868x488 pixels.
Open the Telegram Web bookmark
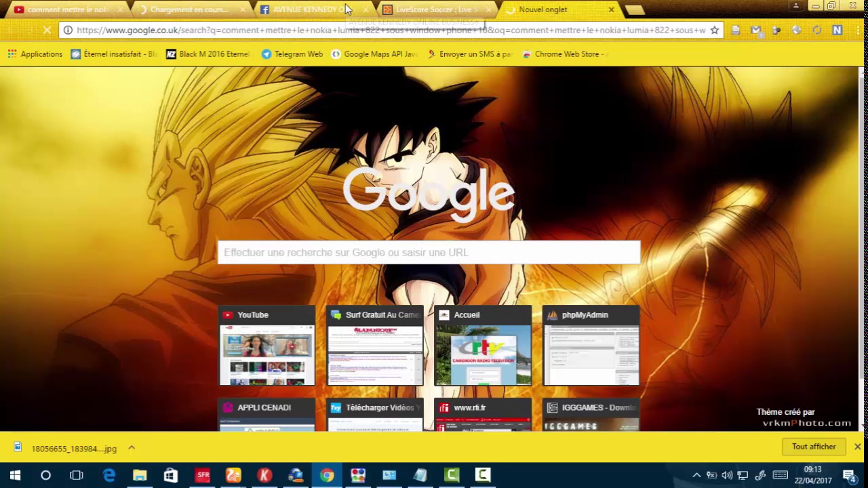292,54
